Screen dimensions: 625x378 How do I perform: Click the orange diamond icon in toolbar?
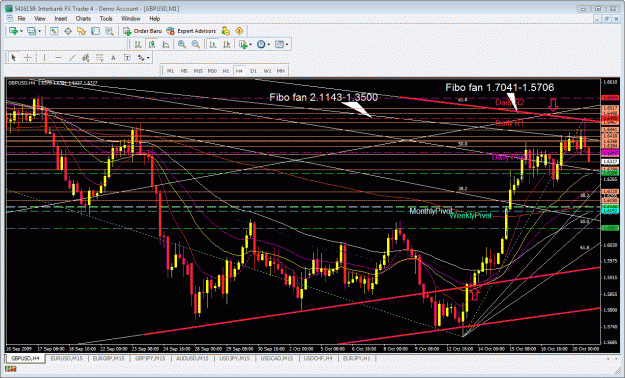tap(239, 31)
